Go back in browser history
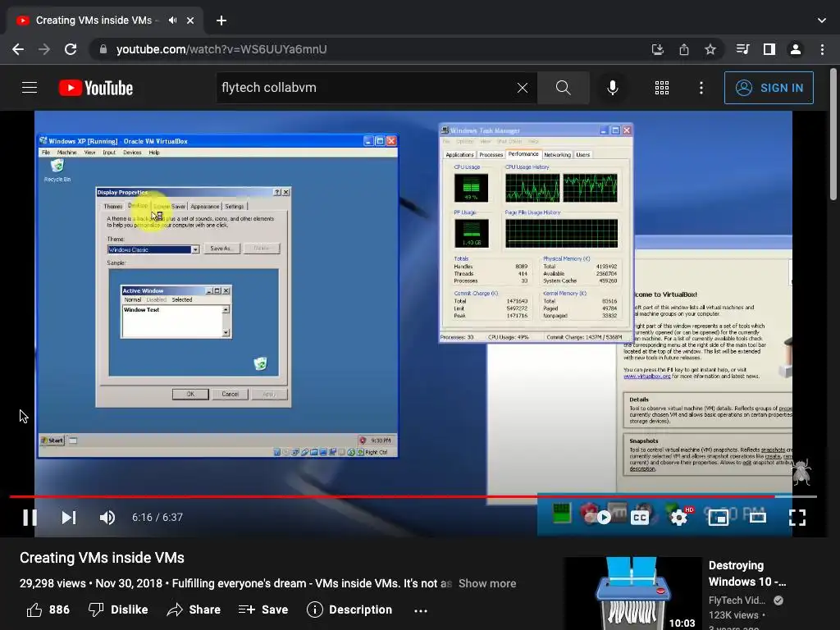Screen dimensions: 840x630 (x=18, y=49)
